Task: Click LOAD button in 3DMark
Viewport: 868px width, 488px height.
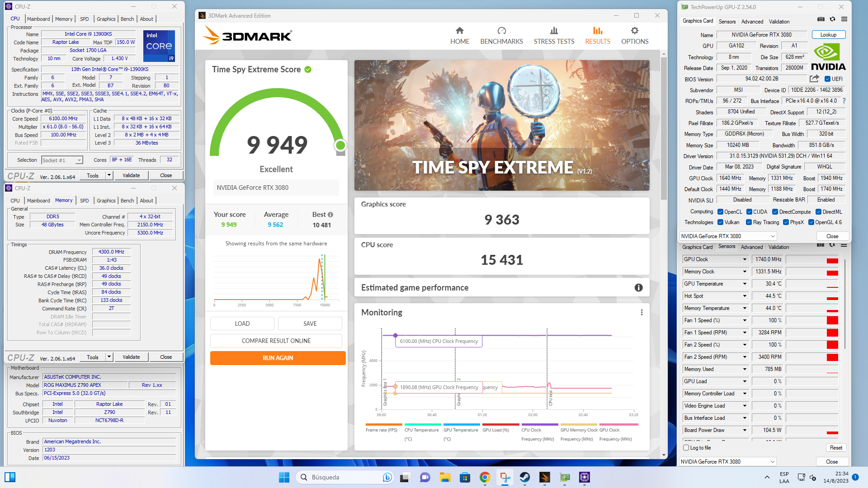Action: pyautogui.click(x=242, y=324)
